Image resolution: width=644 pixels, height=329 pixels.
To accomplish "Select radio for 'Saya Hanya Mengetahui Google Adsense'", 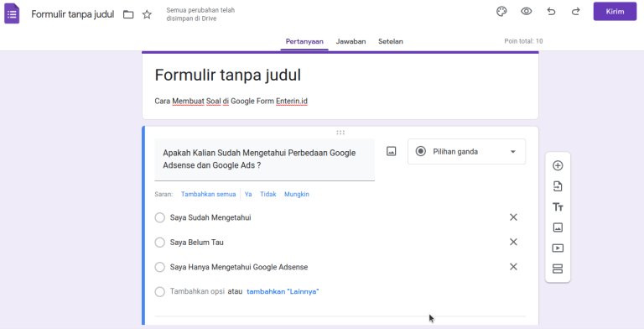I will pyautogui.click(x=160, y=267).
